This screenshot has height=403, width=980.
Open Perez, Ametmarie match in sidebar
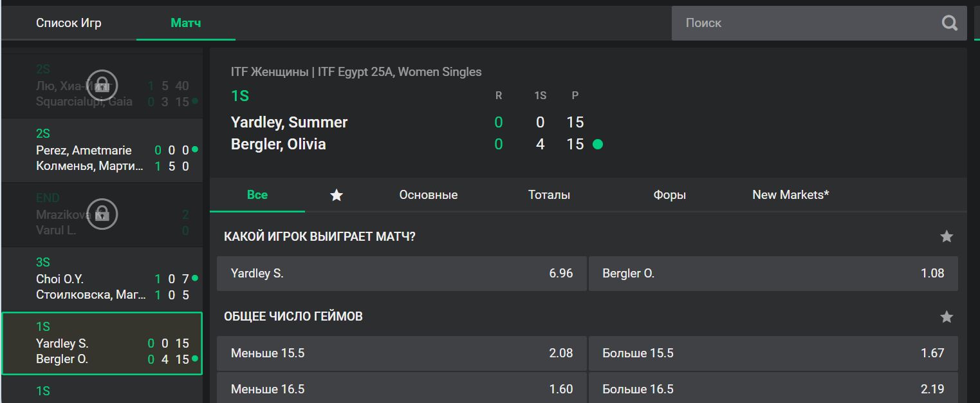tap(102, 150)
